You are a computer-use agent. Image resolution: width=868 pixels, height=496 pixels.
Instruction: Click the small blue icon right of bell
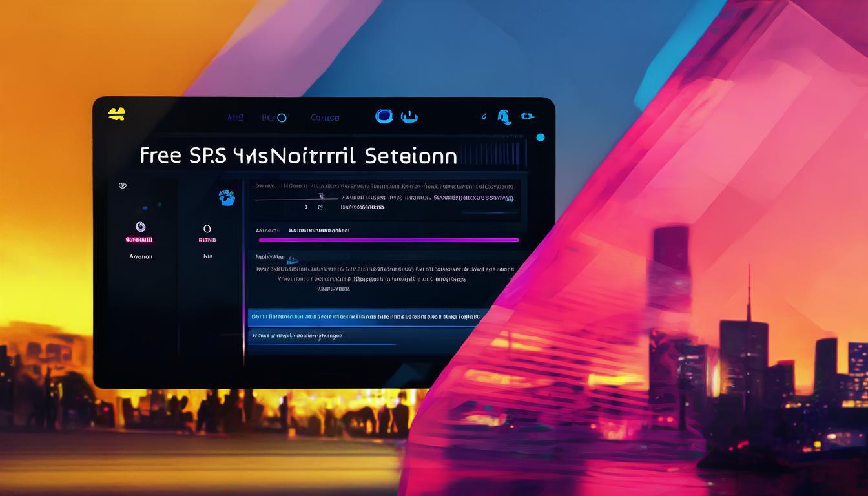tap(528, 116)
